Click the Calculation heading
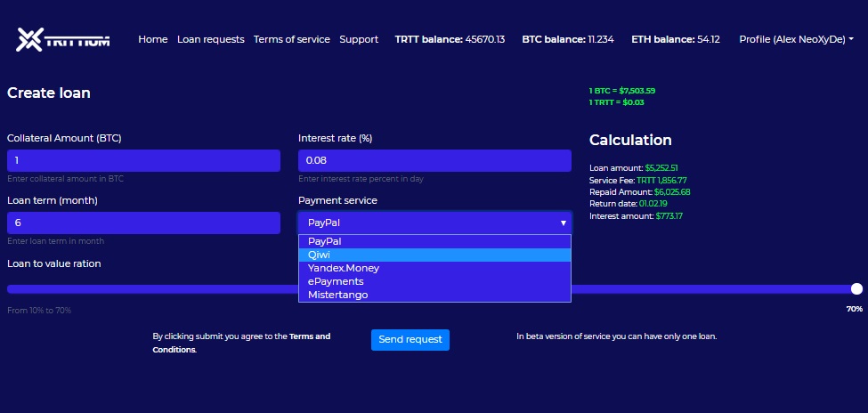The width and height of the screenshot is (868, 413). pyautogui.click(x=630, y=140)
